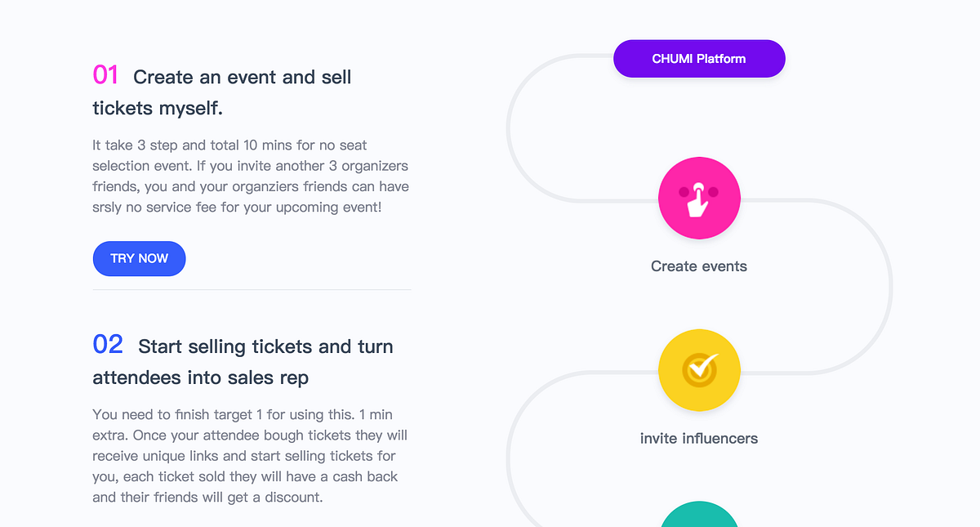Screen dimensions: 980x527
Task: Select the CHUMI Platform badge icon
Action: 699,58
